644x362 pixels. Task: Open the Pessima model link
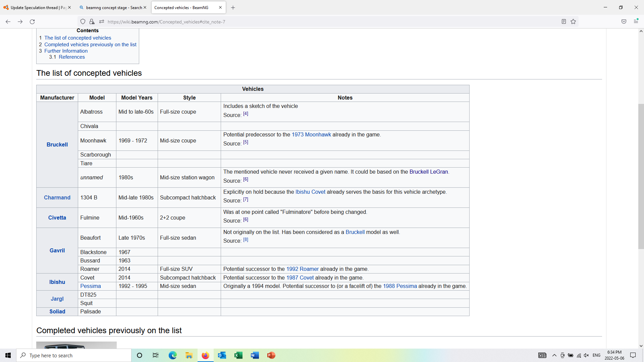[90, 286]
